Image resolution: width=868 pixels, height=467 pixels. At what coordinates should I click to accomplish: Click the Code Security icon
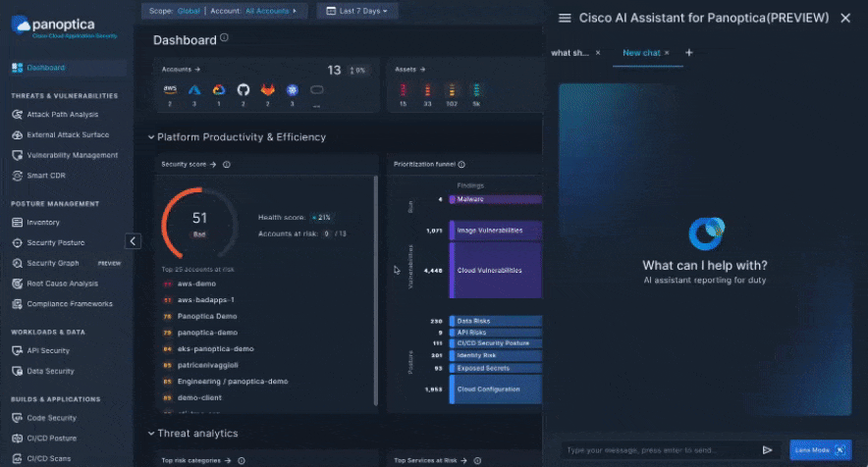pyautogui.click(x=17, y=418)
